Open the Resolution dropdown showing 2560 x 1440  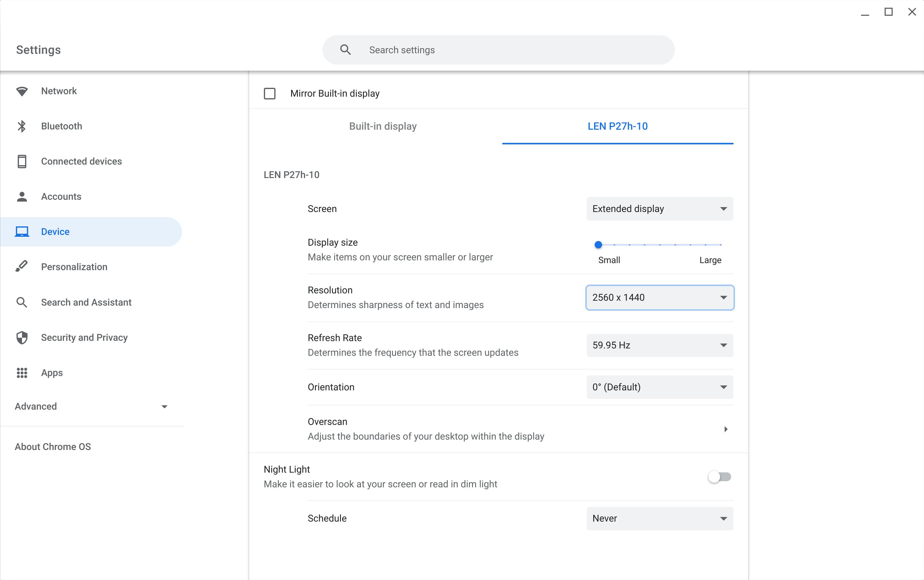click(x=660, y=298)
